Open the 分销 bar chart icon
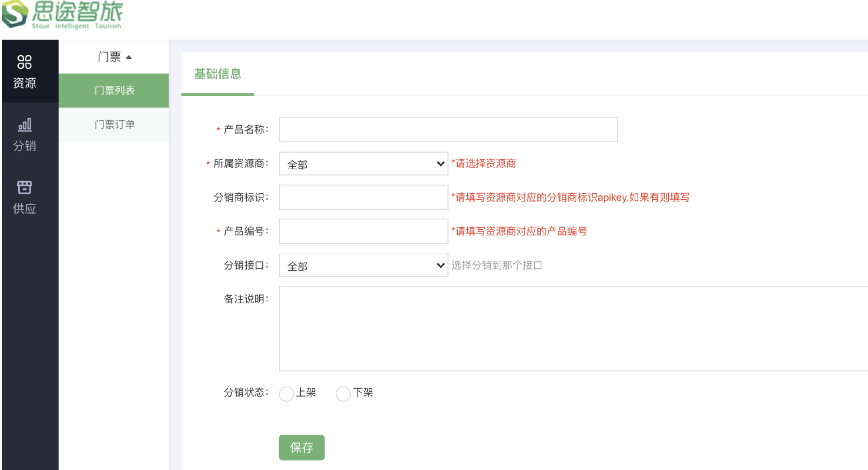The height and width of the screenshot is (470, 868). coord(24,125)
